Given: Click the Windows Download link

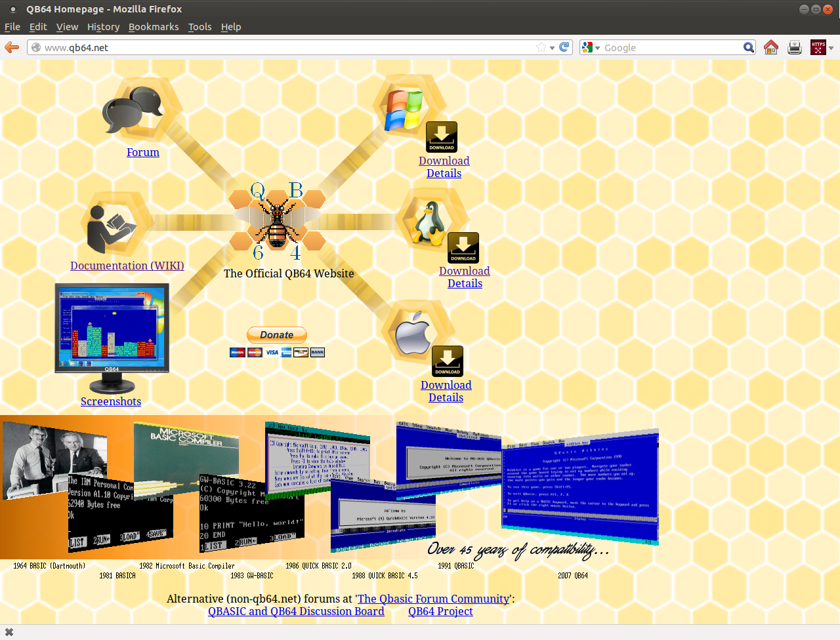Looking at the screenshot, I should [x=444, y=161].
